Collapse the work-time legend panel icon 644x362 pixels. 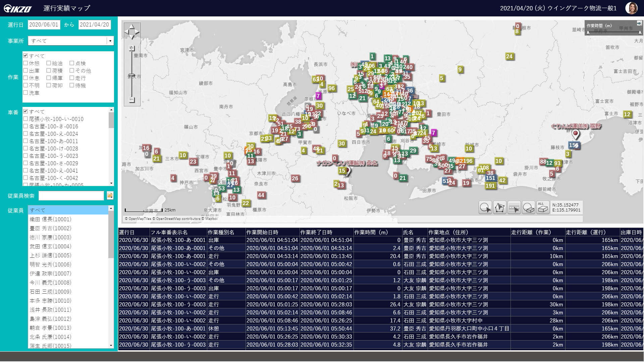(x=639, y=23)
